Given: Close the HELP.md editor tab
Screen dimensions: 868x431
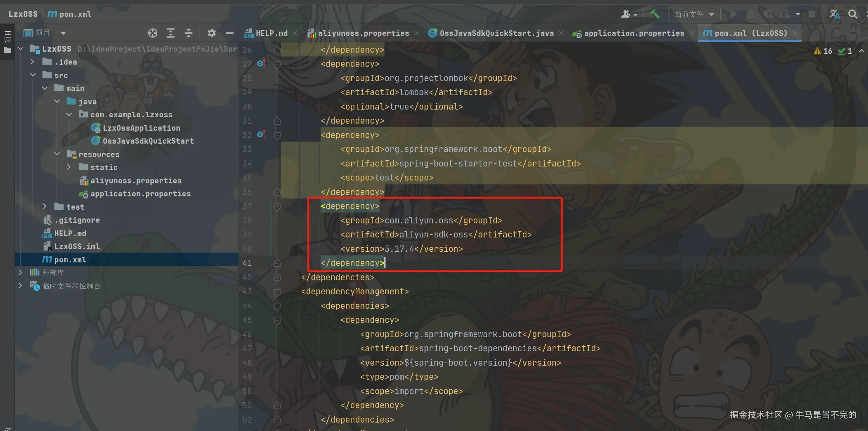Looking at the screenshot, I should pos(295,33).
